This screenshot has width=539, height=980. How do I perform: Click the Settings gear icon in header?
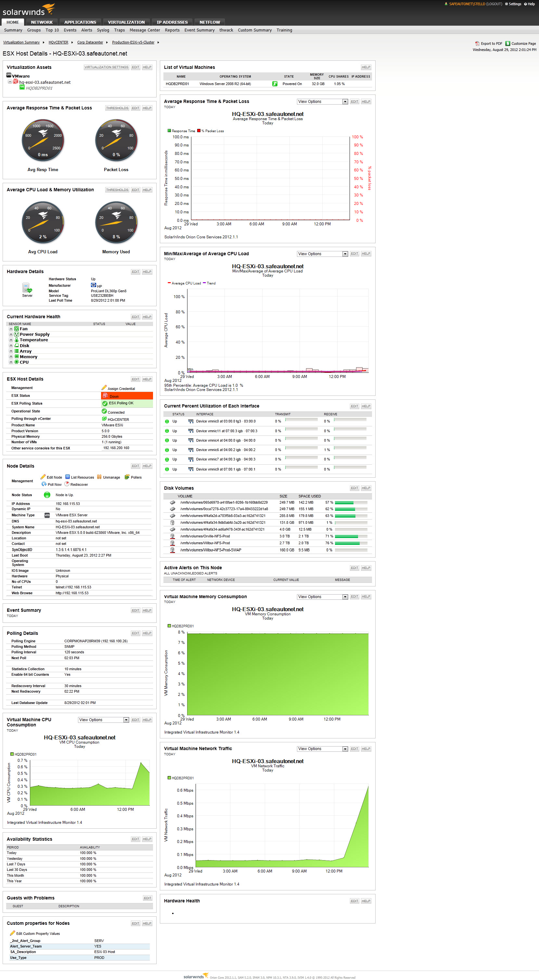point(506,4)
